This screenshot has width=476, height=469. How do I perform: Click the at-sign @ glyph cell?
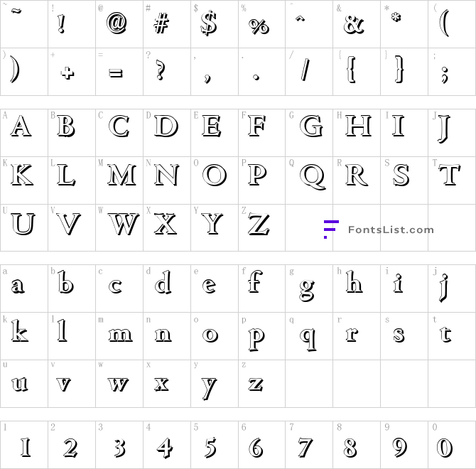[x=119, y=24]
